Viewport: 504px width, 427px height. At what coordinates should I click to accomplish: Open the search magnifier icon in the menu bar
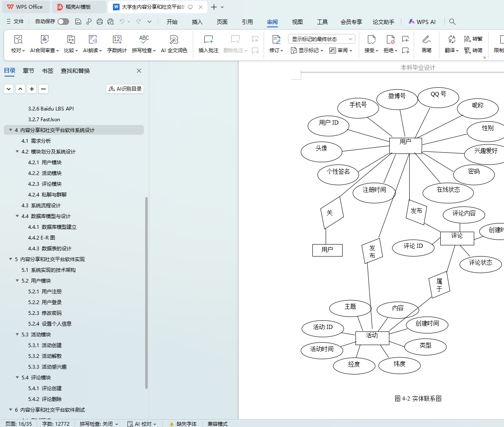[452, 22]
